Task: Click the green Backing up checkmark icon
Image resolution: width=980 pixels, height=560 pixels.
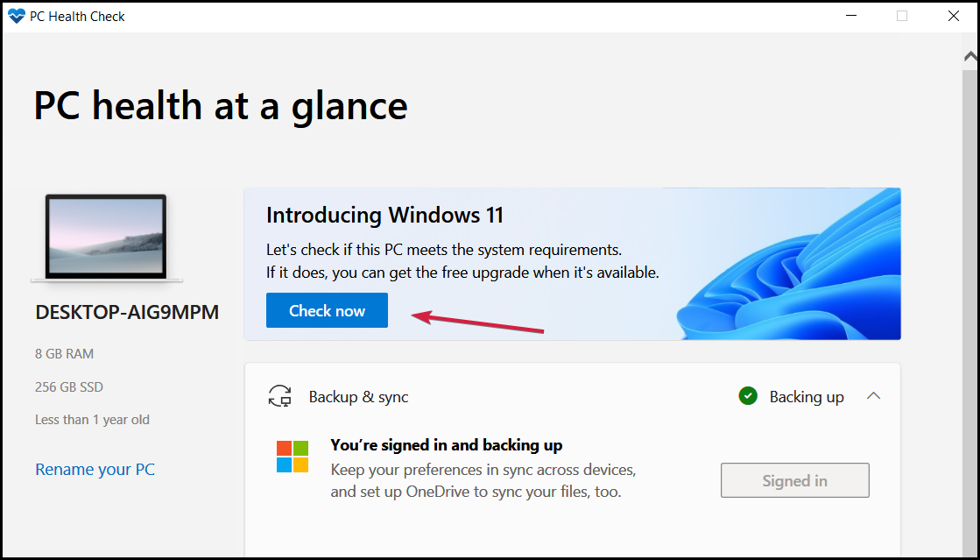Action: [x=748, y=397]
